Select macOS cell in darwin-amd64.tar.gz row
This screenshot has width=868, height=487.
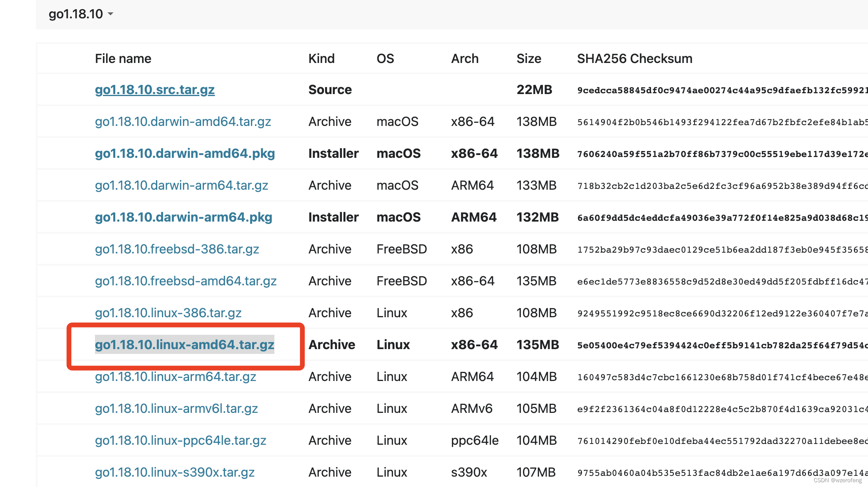pyautogui.click(x=398, y=122)
